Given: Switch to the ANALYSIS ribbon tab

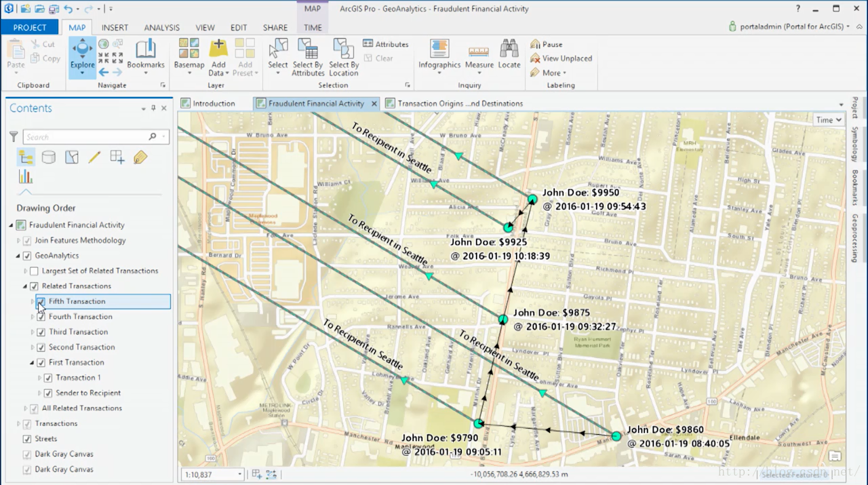Looking at the screenshot, I should 161,27.
